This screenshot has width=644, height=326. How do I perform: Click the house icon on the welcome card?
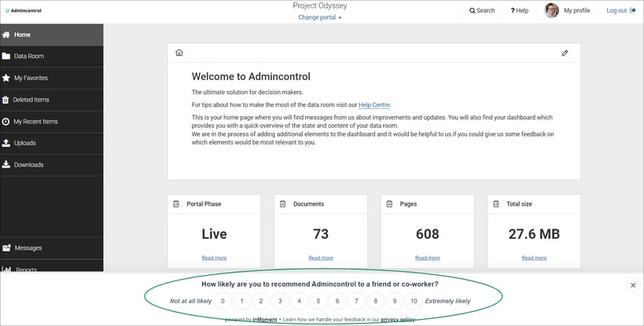tap(179, 53)
